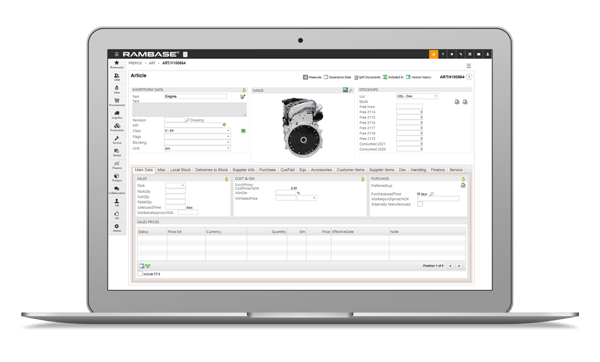The image size is (600, 362).
Task: Click the edit icon next to Part field
Action: [x=243, y=97]
